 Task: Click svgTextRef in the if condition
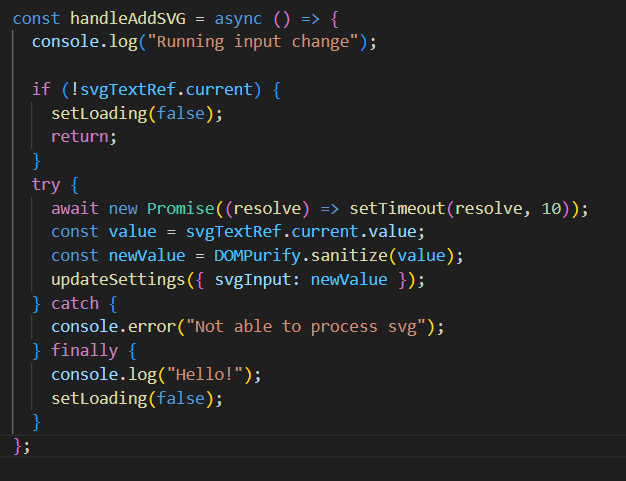[x=128, y=90]
